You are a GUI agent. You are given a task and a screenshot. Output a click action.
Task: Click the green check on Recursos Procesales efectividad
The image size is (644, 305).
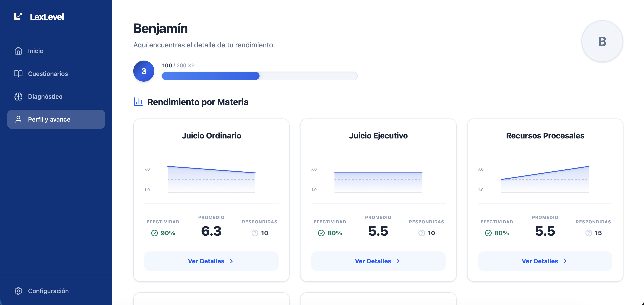pyautogui.click(x=488, y=233)
